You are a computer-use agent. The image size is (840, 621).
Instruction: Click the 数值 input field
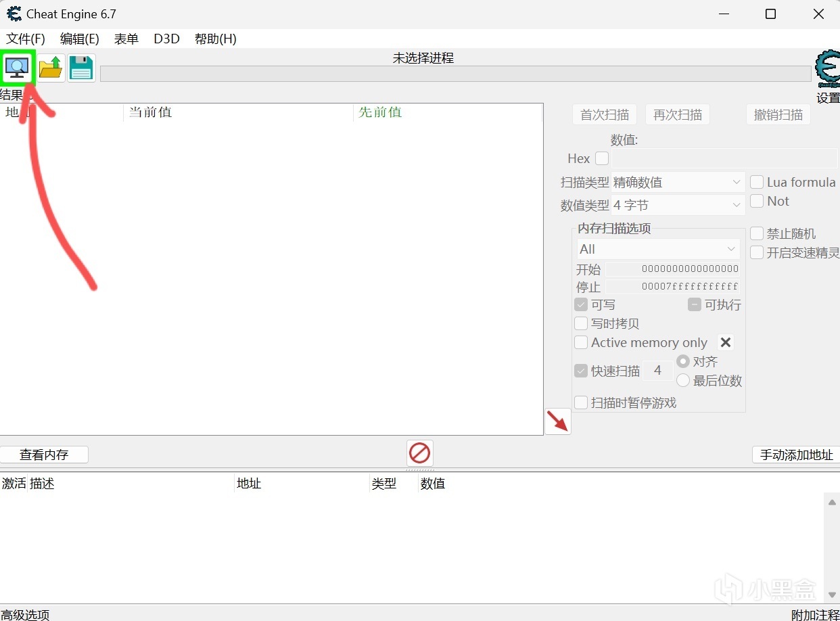tap(725, 158)
